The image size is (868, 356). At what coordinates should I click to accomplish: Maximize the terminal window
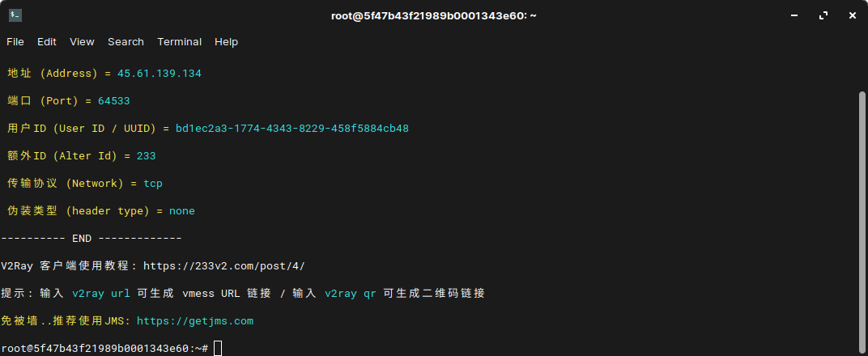point(823,15)
